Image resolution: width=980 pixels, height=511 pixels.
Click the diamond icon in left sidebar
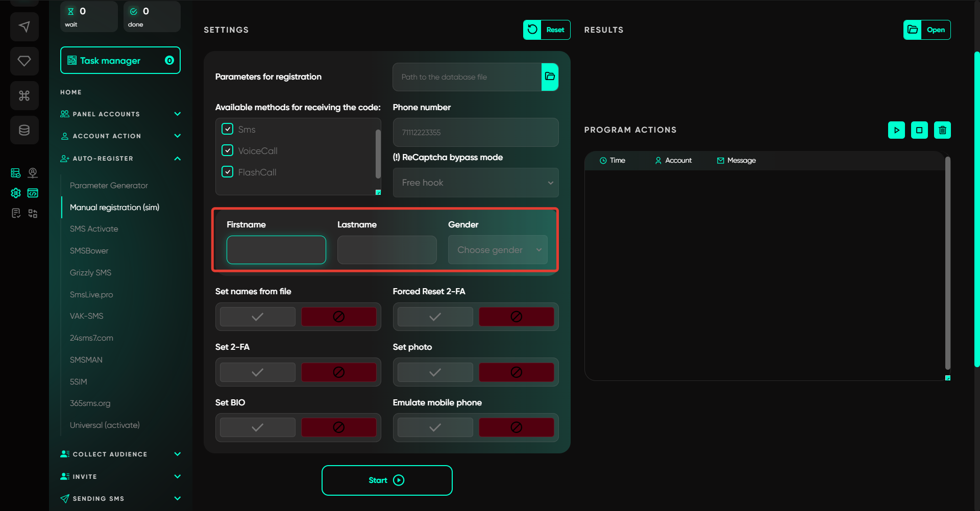click(x=24, y=61)
